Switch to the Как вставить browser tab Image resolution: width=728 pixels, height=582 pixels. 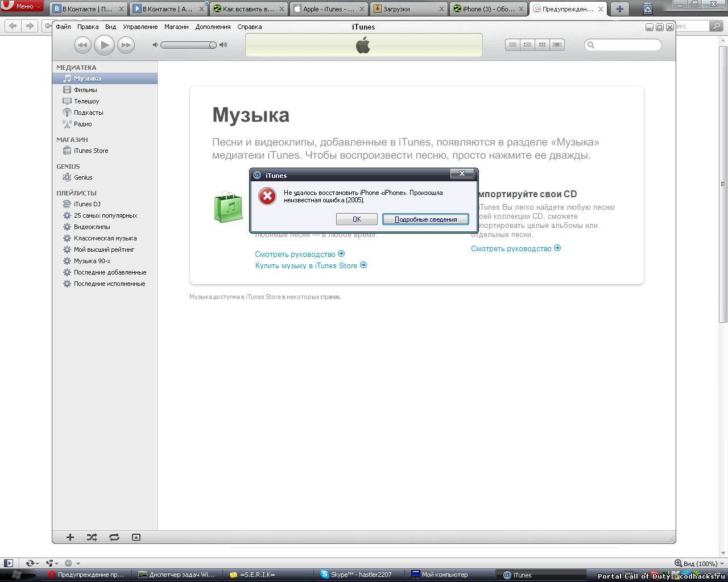[249, 9]
